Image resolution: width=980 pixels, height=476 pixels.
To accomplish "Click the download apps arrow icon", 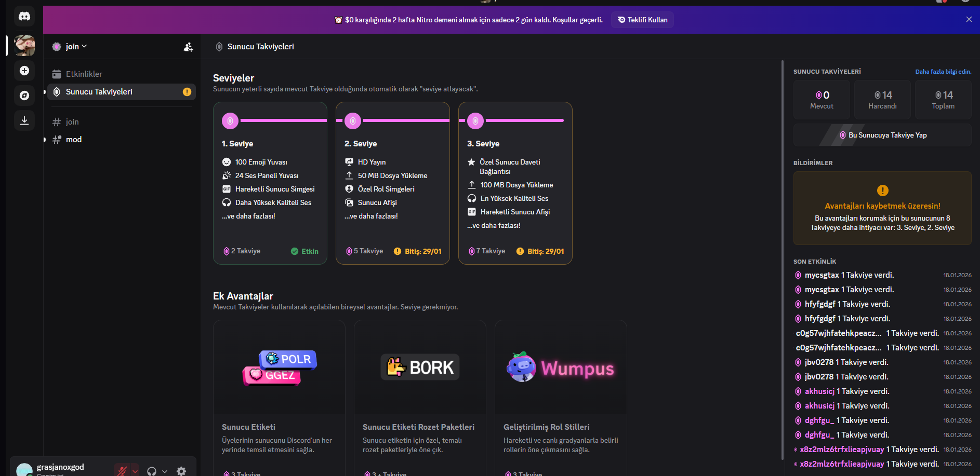I will coord(24,120).
